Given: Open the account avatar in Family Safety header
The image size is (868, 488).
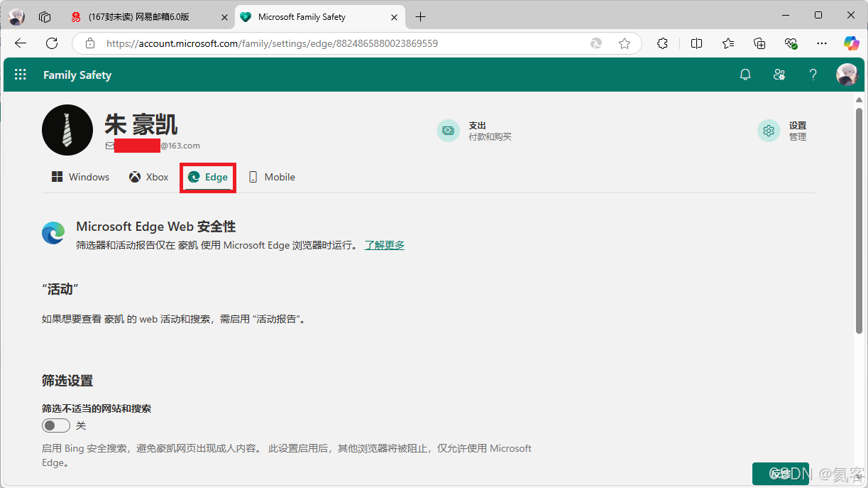Looking at the screenshot, I should tap(847, 75).
